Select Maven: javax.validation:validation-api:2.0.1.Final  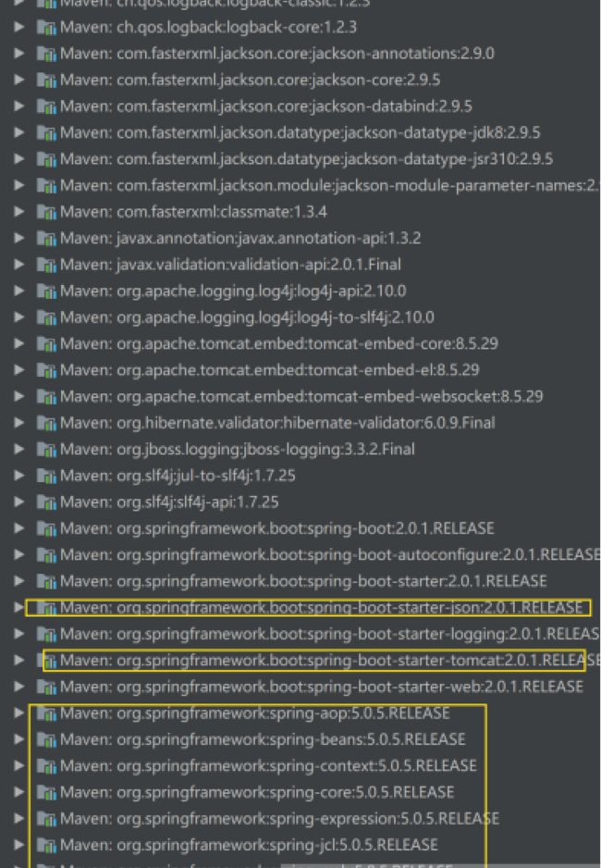pyautogui.click(x=230, y=265)
